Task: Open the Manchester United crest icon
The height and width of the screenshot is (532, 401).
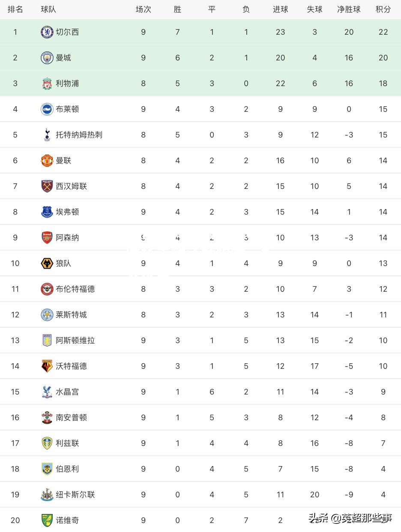Action: 47,161
